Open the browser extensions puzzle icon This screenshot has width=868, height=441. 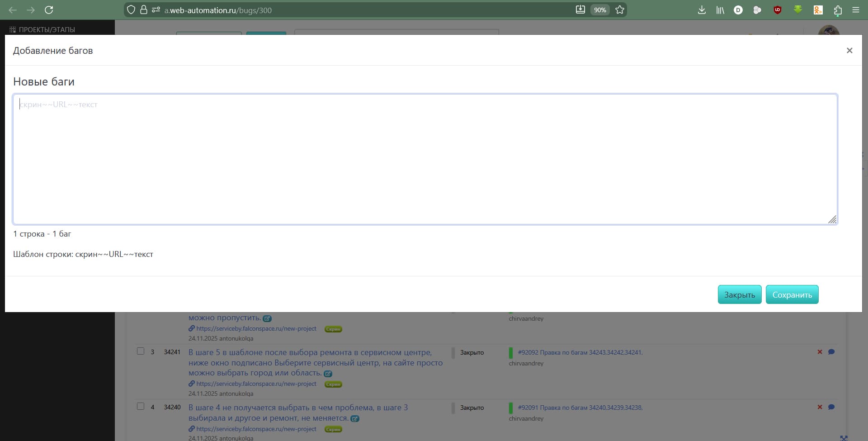[838, 10]
